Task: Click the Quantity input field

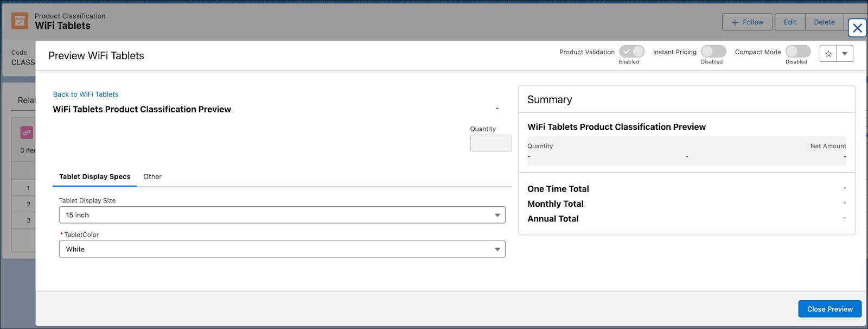Action: (491, 143)
